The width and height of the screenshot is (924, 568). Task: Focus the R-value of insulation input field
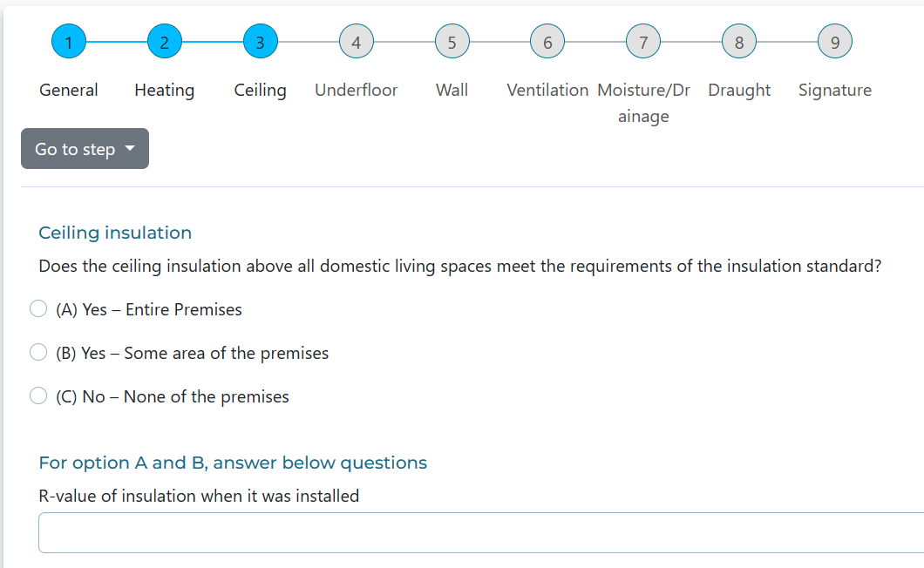[480, 532]
